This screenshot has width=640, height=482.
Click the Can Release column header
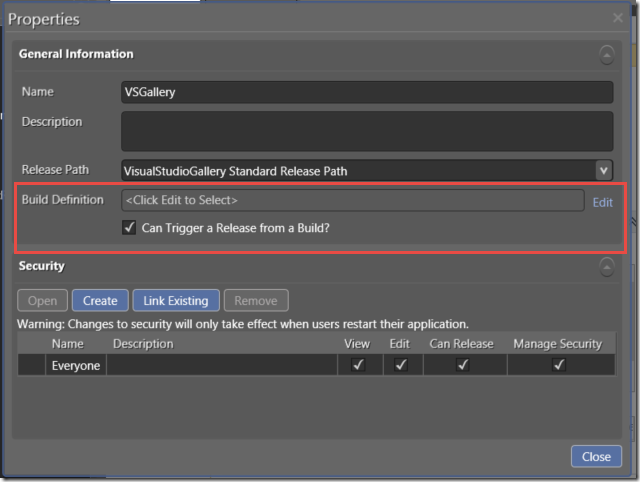point(462,344)
